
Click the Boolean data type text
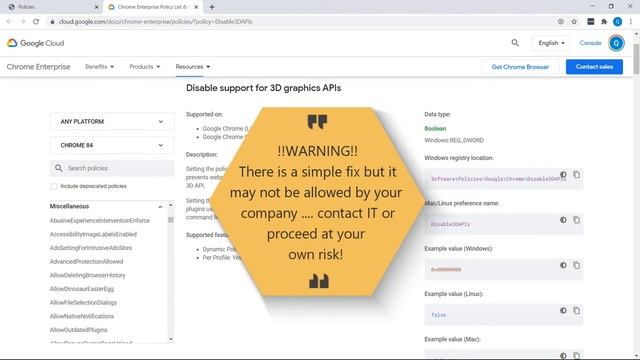(435, 129)
